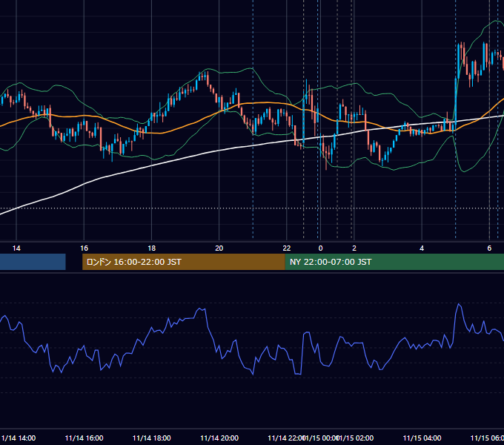This screenshot has width=504, height=445.
Task: Click the "11/14 20:00" date label
Action: coord(219,438)
